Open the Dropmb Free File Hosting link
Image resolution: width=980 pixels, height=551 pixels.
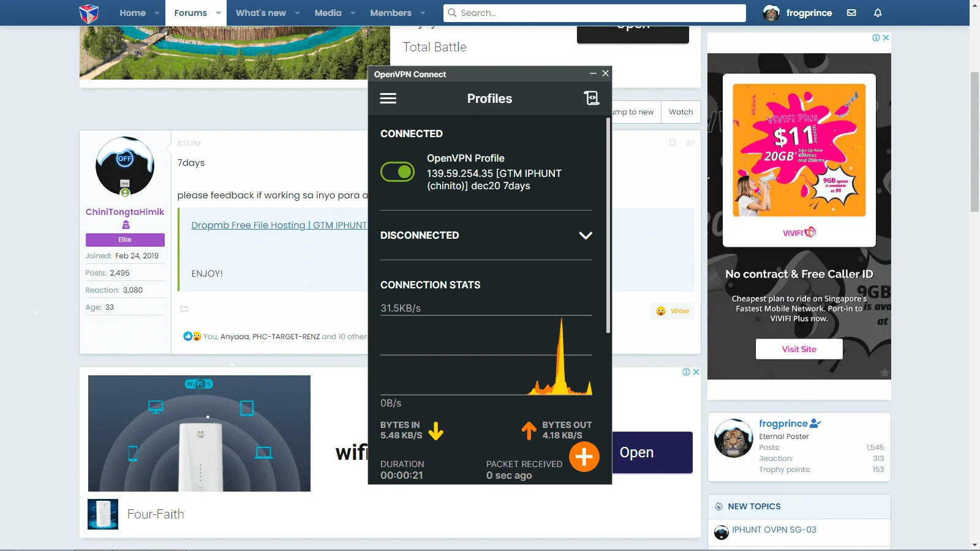279,225
